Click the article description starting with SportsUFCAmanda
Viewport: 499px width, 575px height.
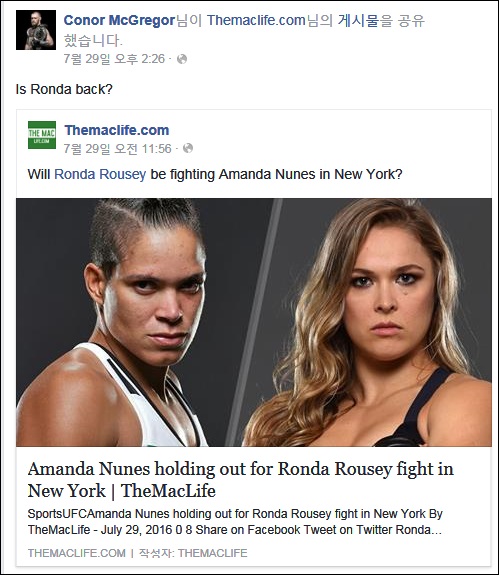click(x=235, y=522)
